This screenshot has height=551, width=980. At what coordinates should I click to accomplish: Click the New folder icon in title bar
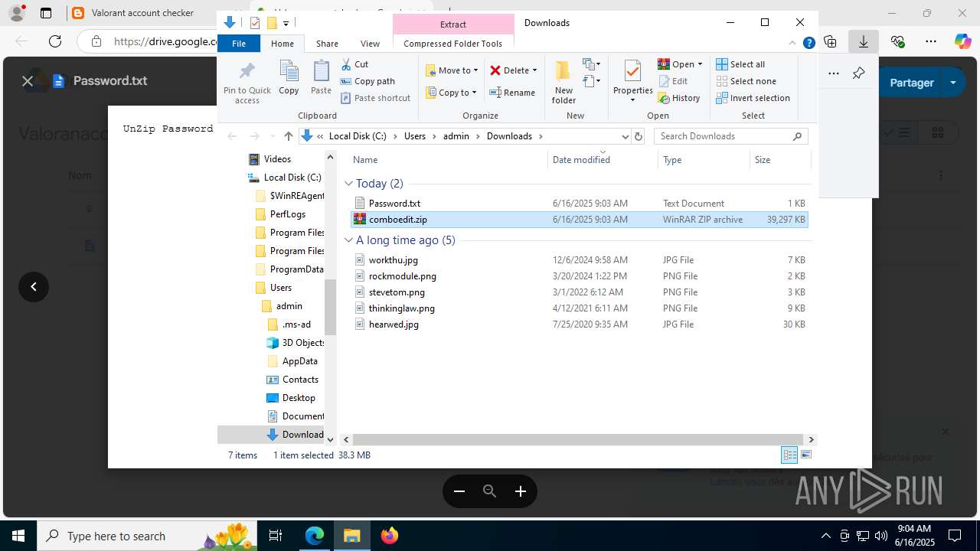[x=271, y=23]
